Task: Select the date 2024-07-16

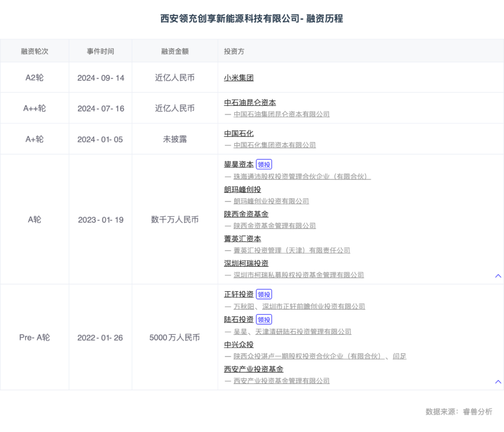Action: pos(101,108)
